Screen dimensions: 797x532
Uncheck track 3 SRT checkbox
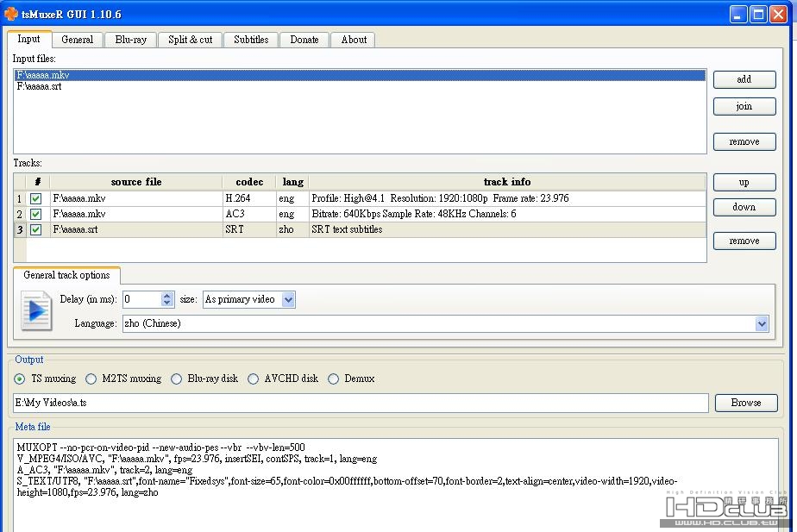pos(35,229)
